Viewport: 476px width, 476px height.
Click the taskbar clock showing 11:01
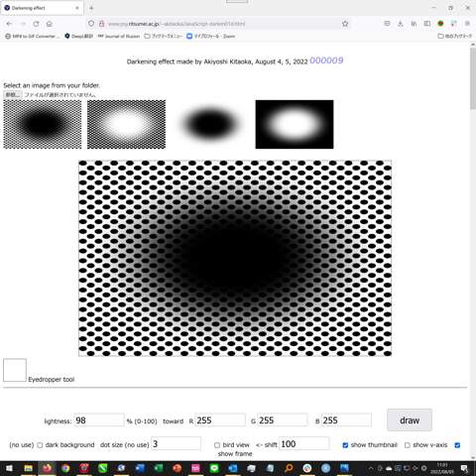point(442,468)
